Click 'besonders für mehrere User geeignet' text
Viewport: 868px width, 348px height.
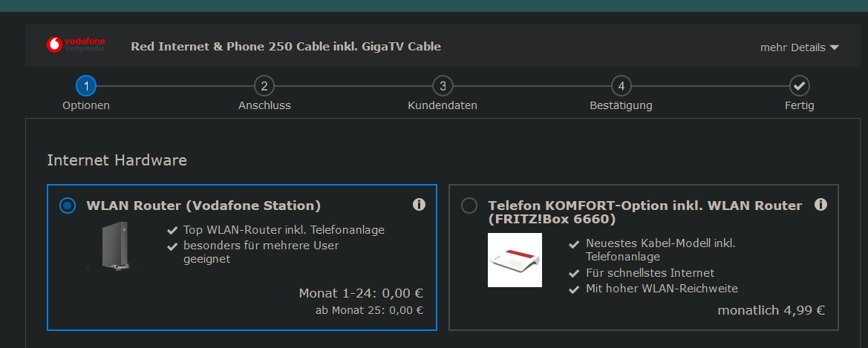[261, 252]
